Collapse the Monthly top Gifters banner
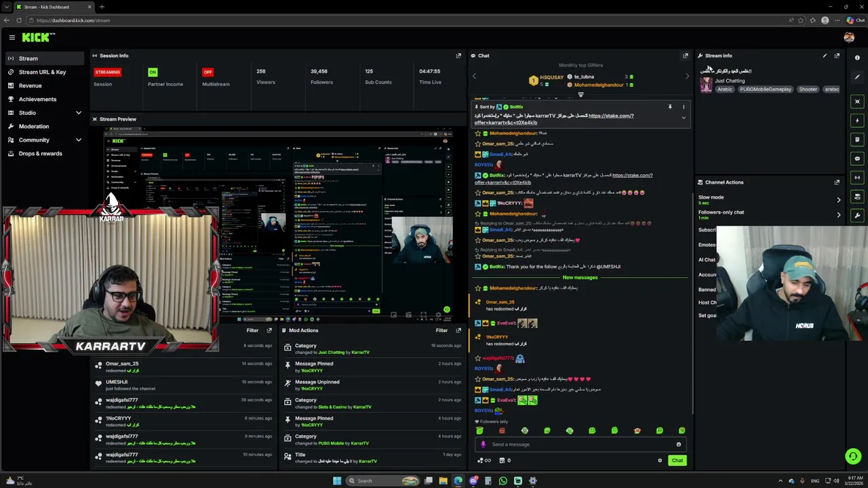Viewport: 868px width, 488px height. coord(580,94)
